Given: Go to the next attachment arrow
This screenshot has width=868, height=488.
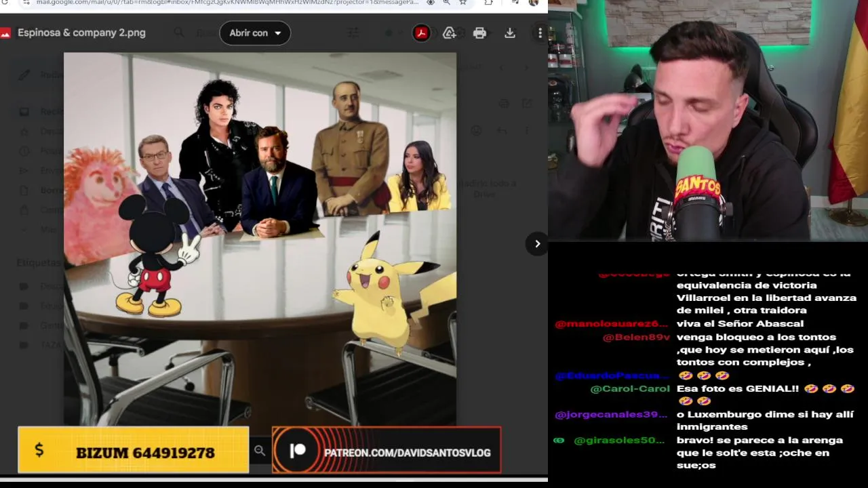Looking at the screenshot, I should click(537, 244).
